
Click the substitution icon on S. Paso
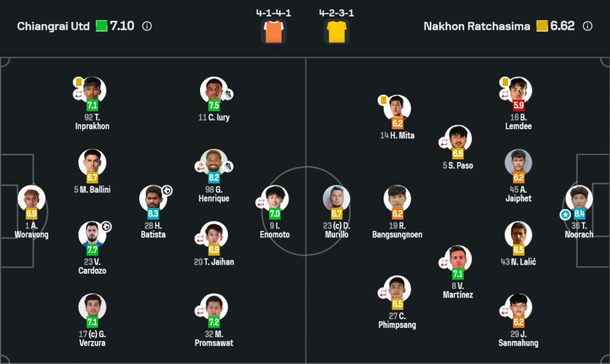(444, 142)
